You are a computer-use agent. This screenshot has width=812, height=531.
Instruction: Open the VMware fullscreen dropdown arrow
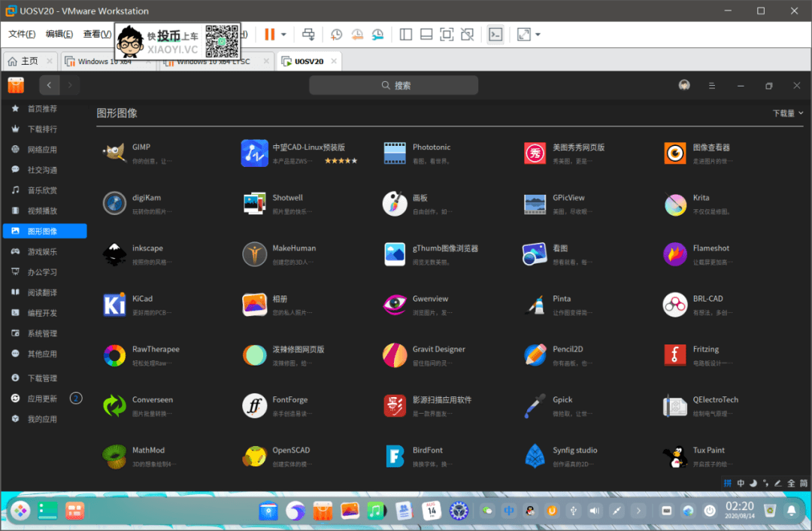click(538, 35)
